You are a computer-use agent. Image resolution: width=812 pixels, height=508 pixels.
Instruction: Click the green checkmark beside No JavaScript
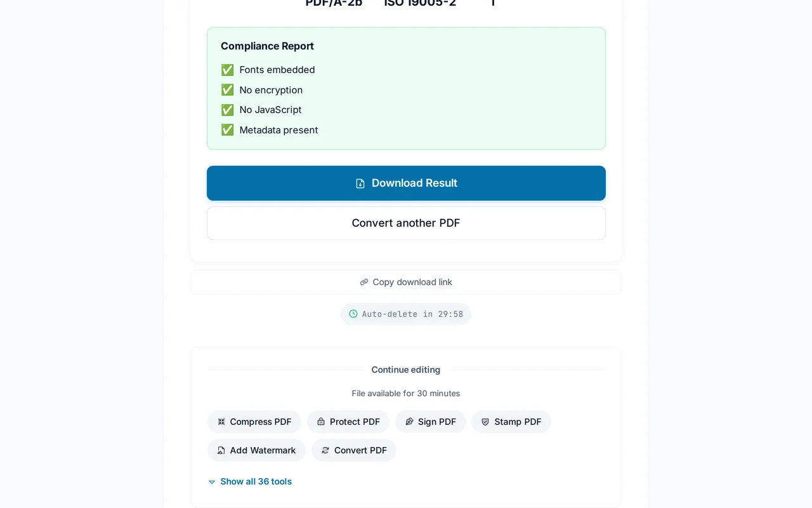click(227, 110)
